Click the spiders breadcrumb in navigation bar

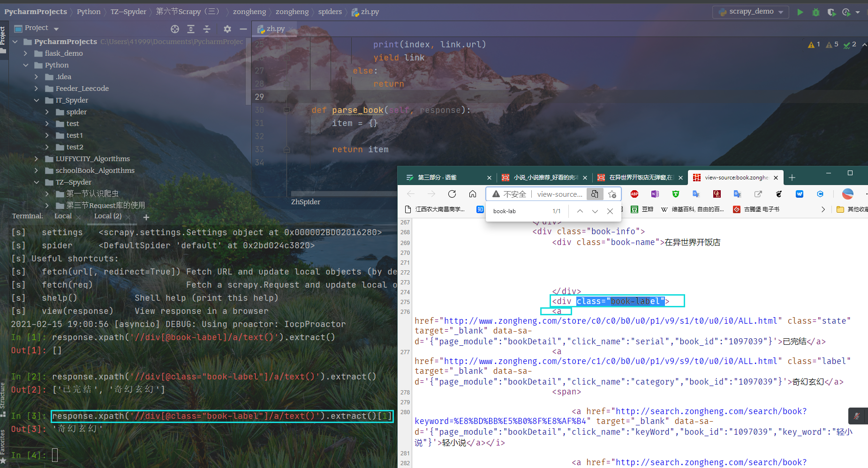point(330,12)
